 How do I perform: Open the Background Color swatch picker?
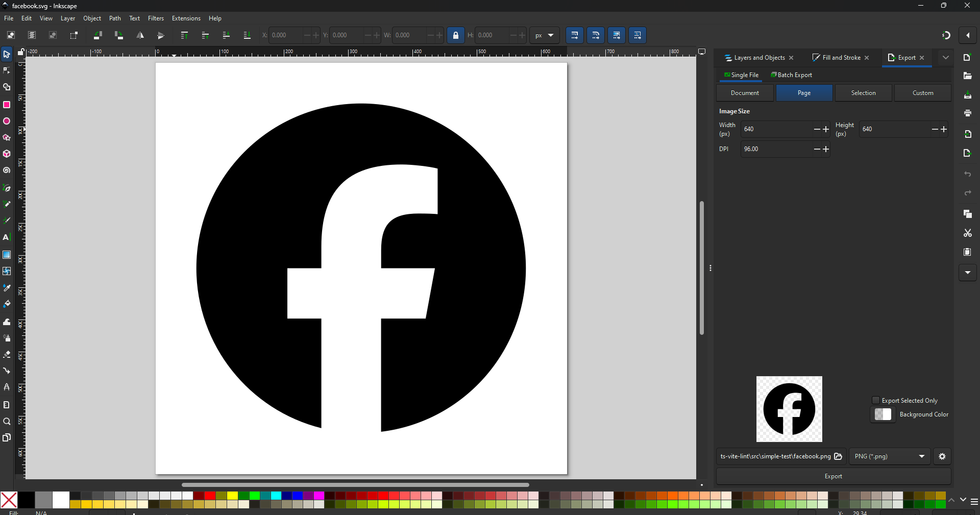pos(883,414)
